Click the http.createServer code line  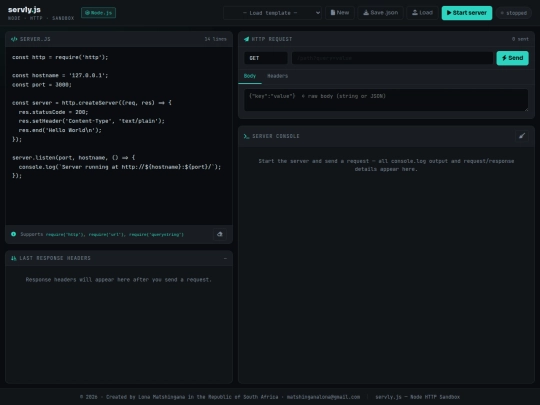click(x=92, y=103)
